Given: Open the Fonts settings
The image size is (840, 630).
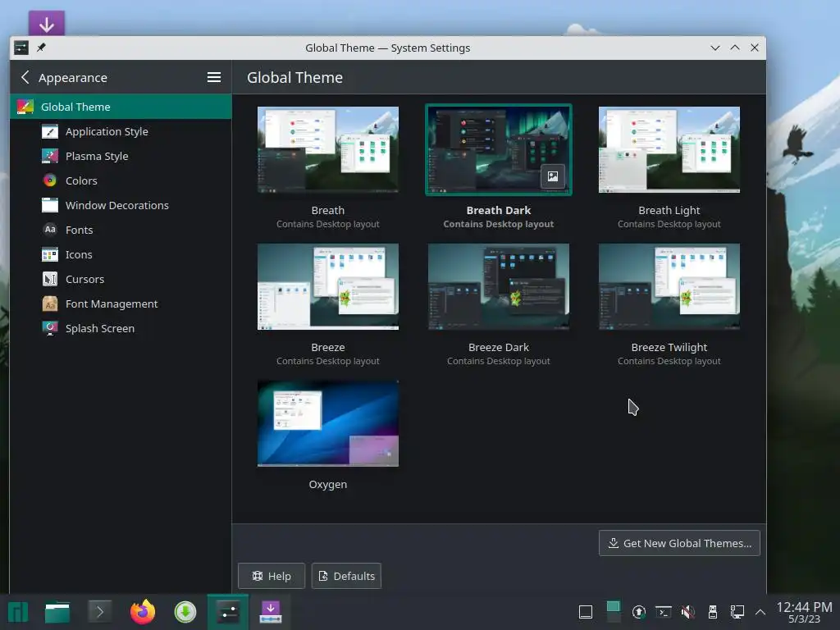Looking at the screenshot, I should pos(121,230).
